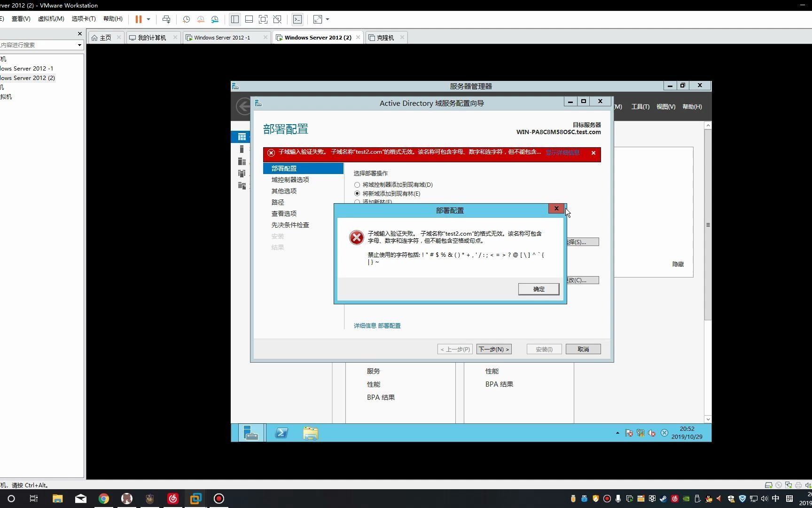This screenshot has height=508, width=812.
Task: Click the stretch guest display icon
Action: tap(318, 19)
